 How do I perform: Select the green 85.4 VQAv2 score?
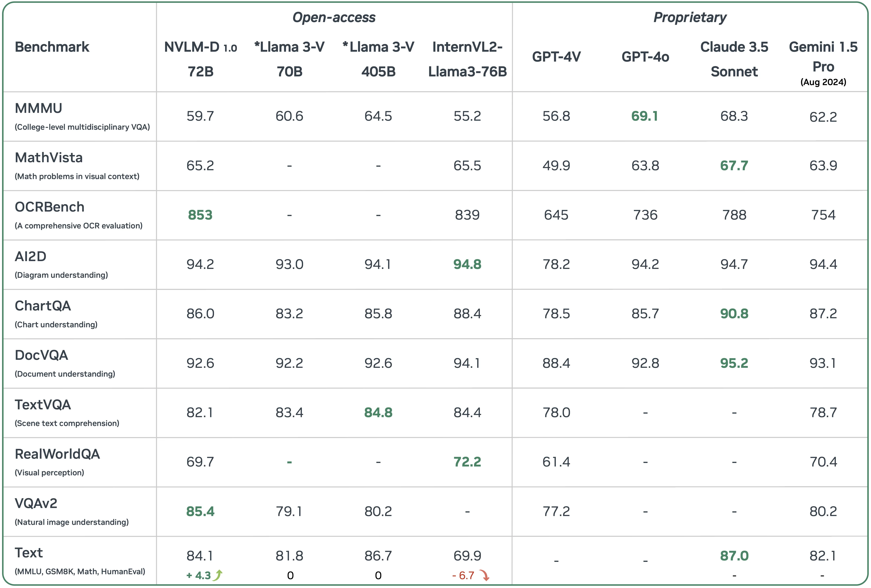[200, 512]
